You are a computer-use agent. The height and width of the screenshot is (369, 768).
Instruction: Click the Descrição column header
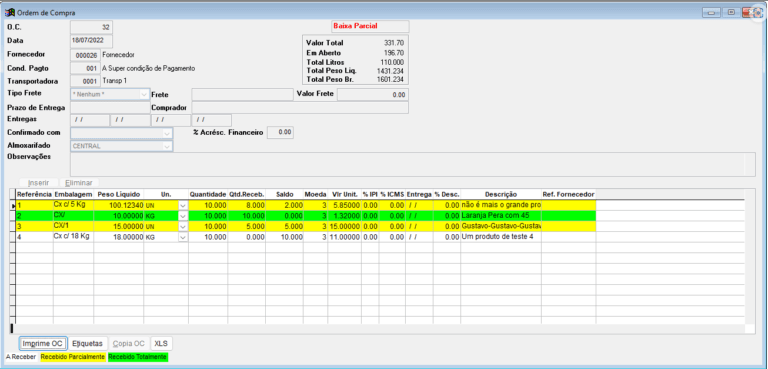[x=501, y=195]
